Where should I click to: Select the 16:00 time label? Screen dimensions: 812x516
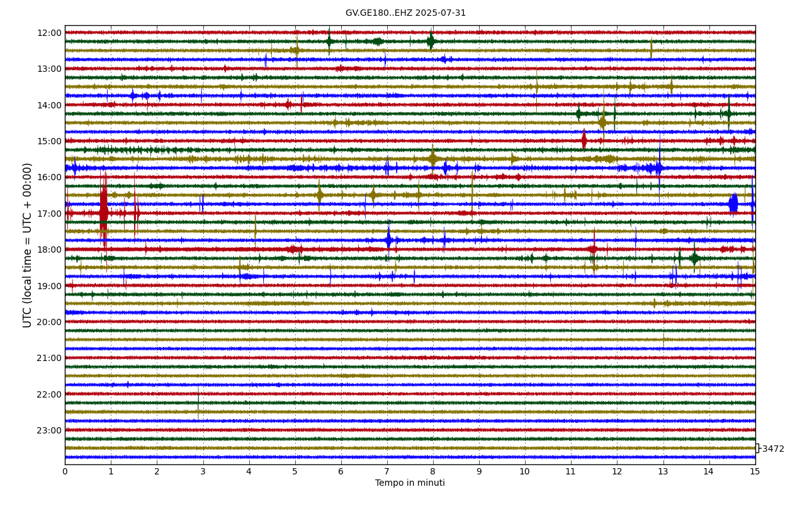tap(49, 177)
